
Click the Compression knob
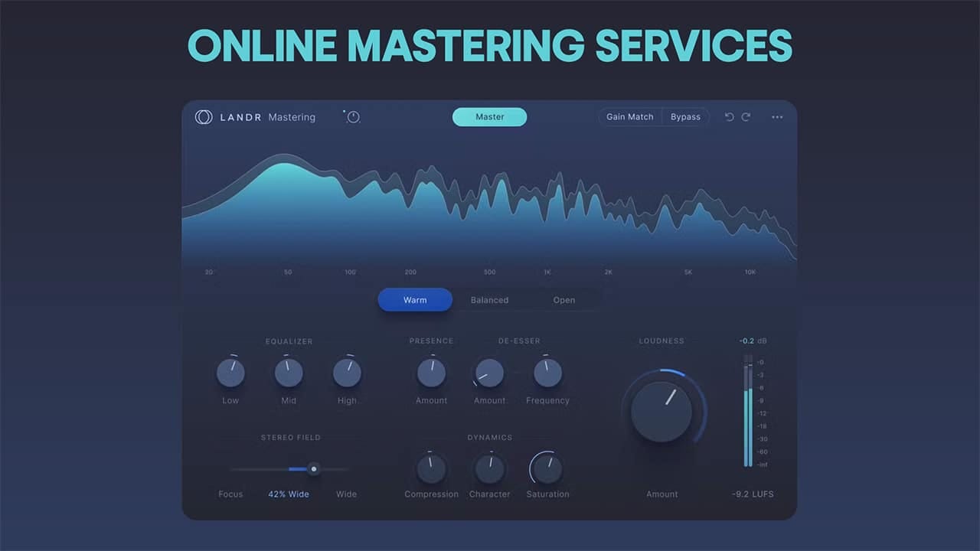tap(431, 468)
